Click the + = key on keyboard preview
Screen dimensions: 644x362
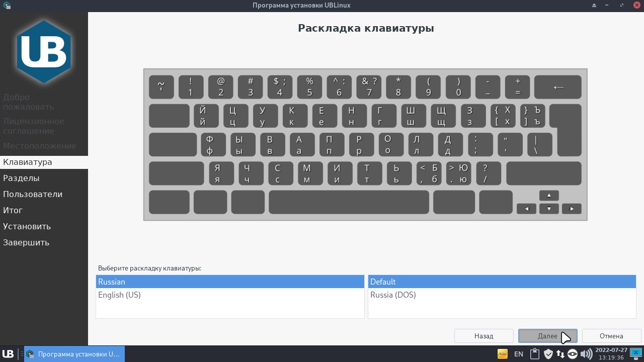coord(517,87)
